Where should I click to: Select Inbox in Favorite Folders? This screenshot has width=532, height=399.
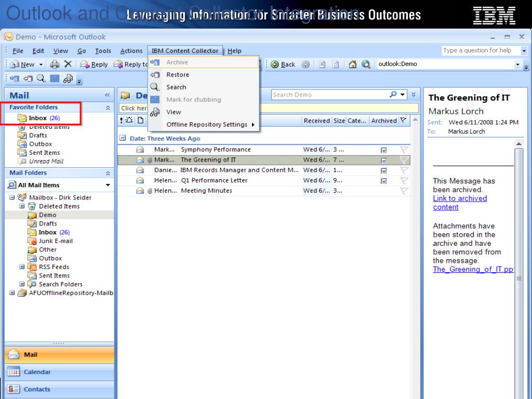click(39, 118)
